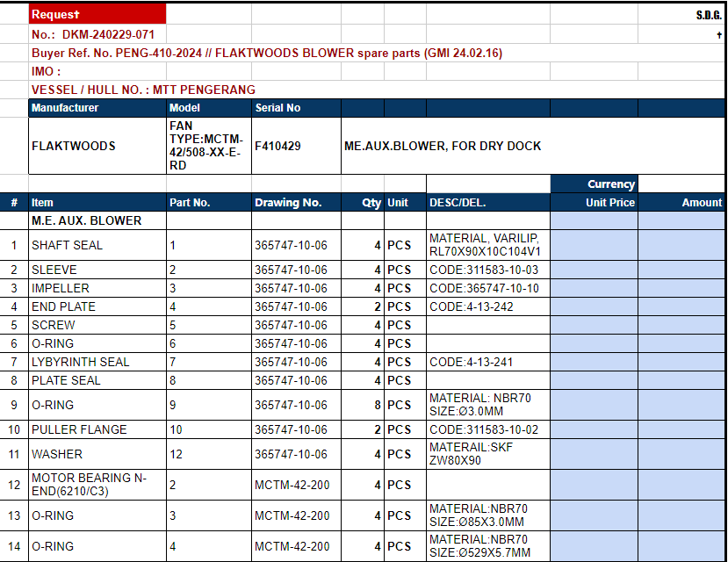The height and width of the screenshot is (562, 728).
Task: Select the LYBYRINTH SEAL item cell
Action: (97, 362)
